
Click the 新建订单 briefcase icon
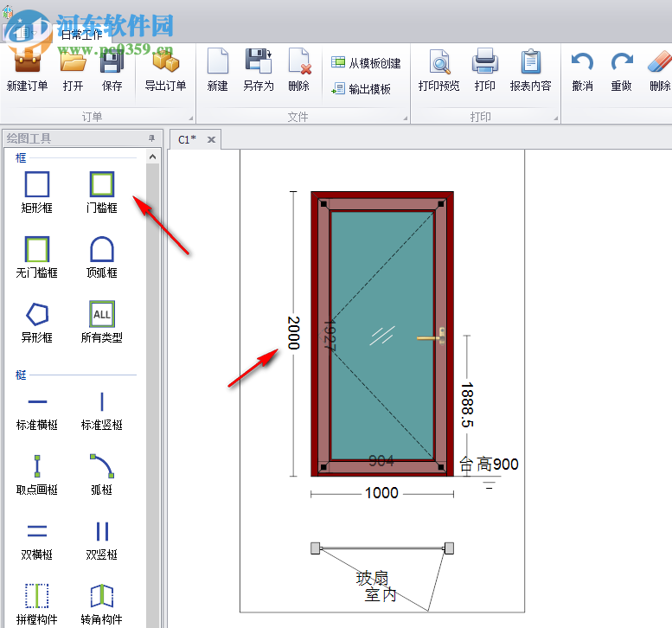pos(27,62)
